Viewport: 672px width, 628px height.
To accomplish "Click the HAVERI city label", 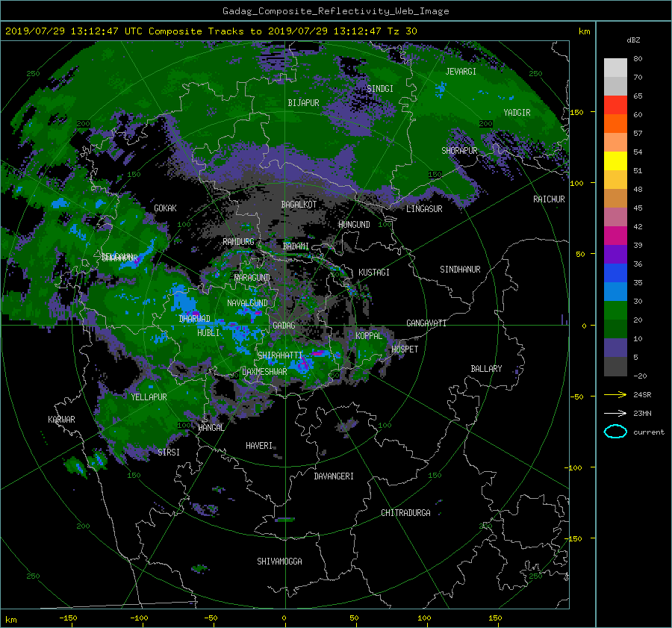I will [259, 446].
